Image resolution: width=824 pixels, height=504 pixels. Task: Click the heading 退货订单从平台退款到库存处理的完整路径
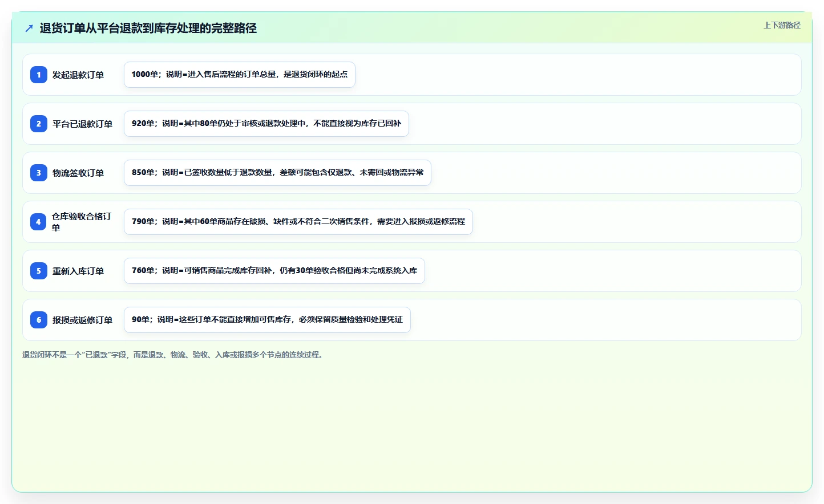(148, 28)
